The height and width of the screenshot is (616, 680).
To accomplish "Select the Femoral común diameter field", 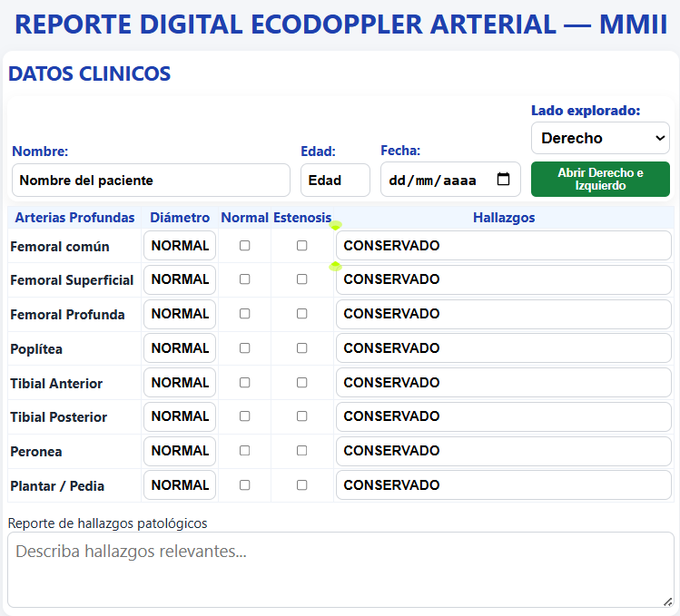I will [180, 246].
